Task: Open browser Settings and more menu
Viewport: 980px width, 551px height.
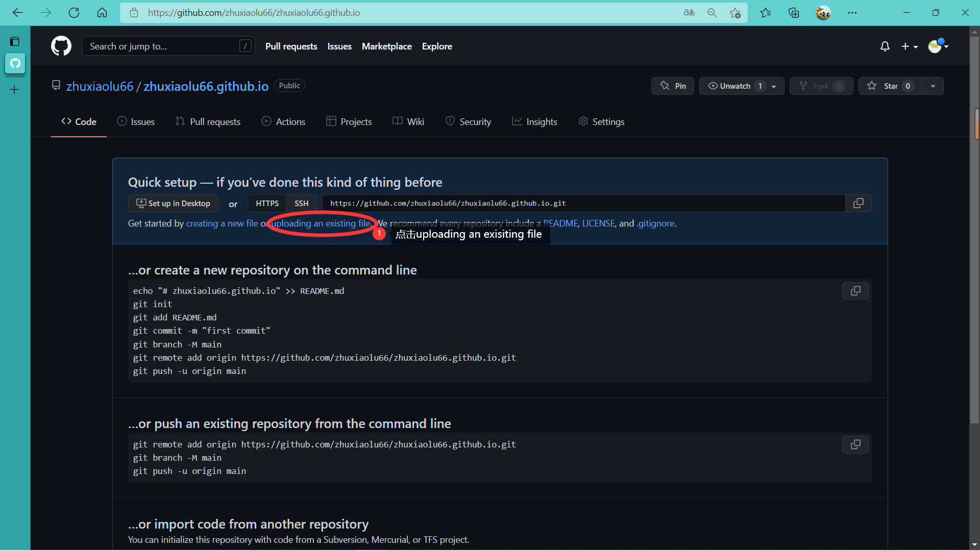Action: coord(852,13)
